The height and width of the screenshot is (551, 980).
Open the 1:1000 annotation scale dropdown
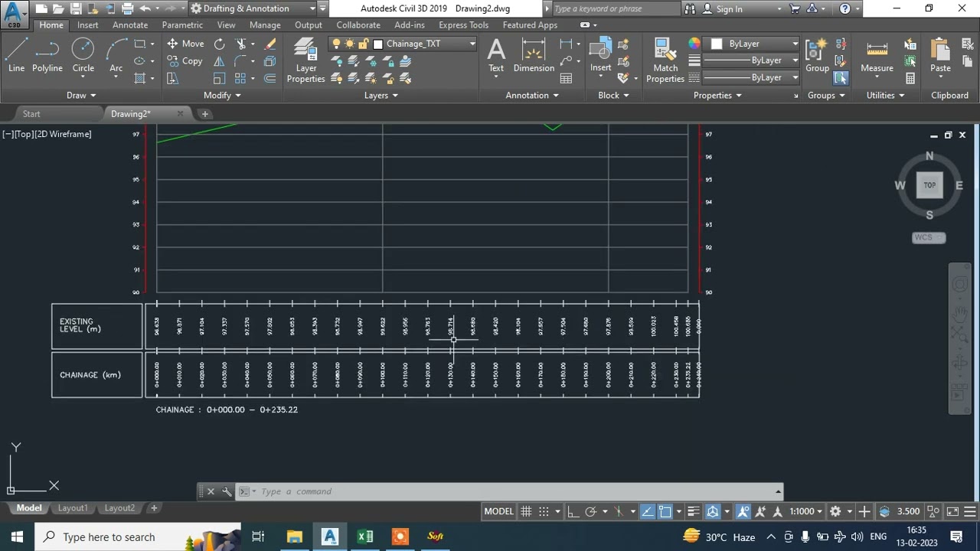(x=806, y=511)
